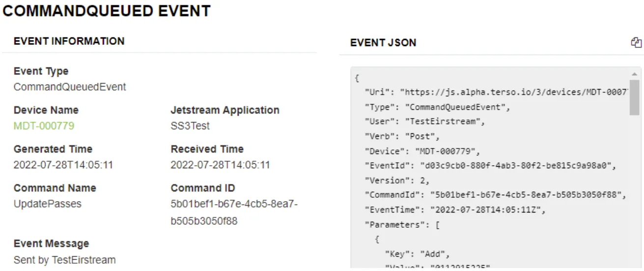Click the CommandId line in JSON
Image resolution: width=644 pixels, height=271 pixels.
point(495,195)
